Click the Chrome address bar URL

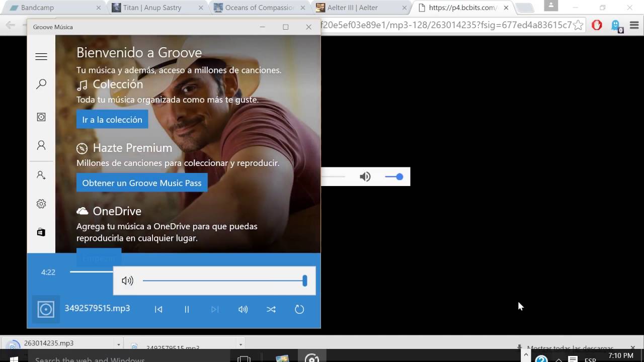pos(446,25)
